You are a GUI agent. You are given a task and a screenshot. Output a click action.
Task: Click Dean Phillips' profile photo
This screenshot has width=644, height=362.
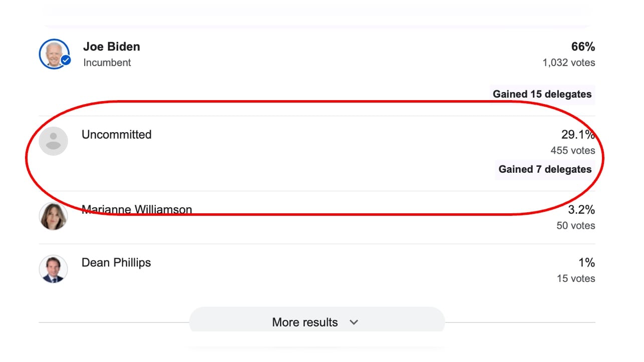coord(53,269)
